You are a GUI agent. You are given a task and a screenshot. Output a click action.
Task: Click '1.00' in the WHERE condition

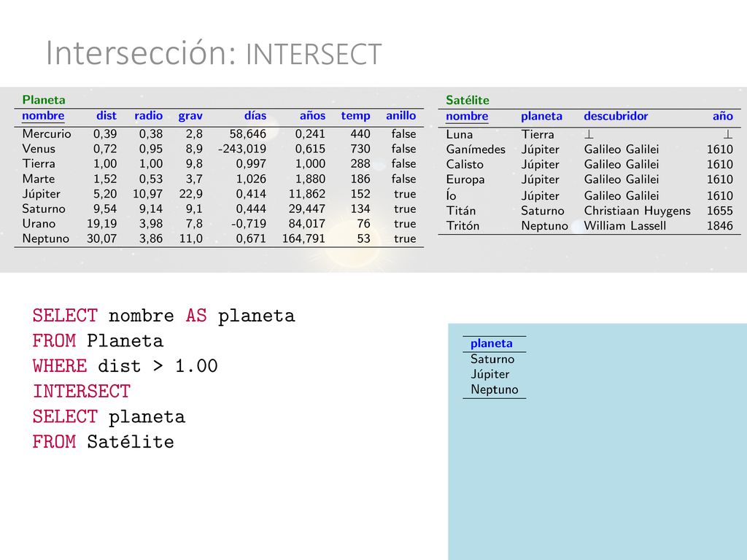click(196, 366)
